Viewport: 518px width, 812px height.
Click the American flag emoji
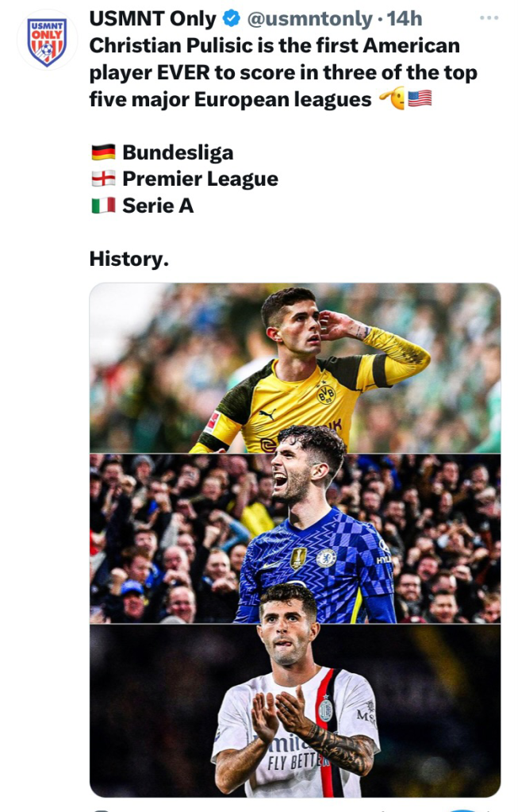point(420,99)
